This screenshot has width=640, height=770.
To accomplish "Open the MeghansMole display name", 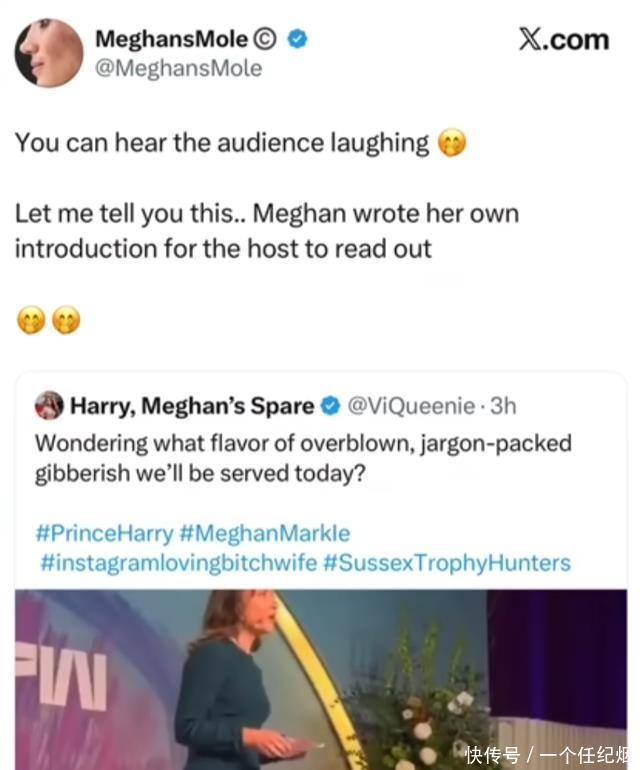I will coord(171,40).
